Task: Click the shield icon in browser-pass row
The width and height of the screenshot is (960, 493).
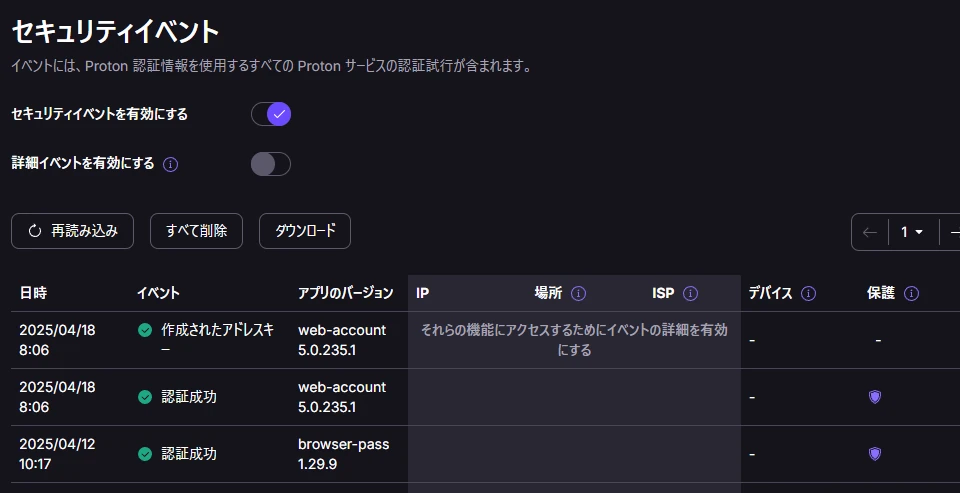Action: tap(875, 454)
